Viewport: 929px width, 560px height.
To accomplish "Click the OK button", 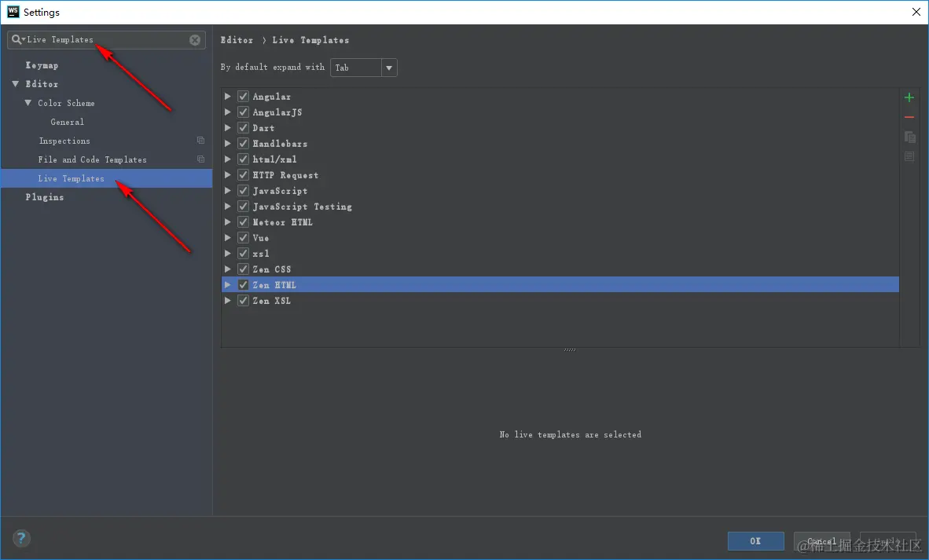I will pos(755,541).
